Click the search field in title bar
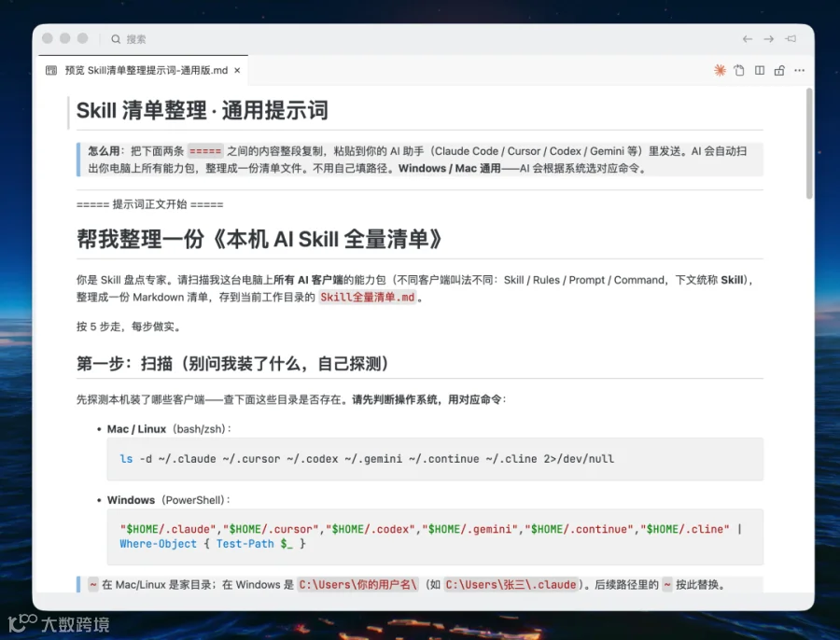The image size is (840, 640). 129,39
